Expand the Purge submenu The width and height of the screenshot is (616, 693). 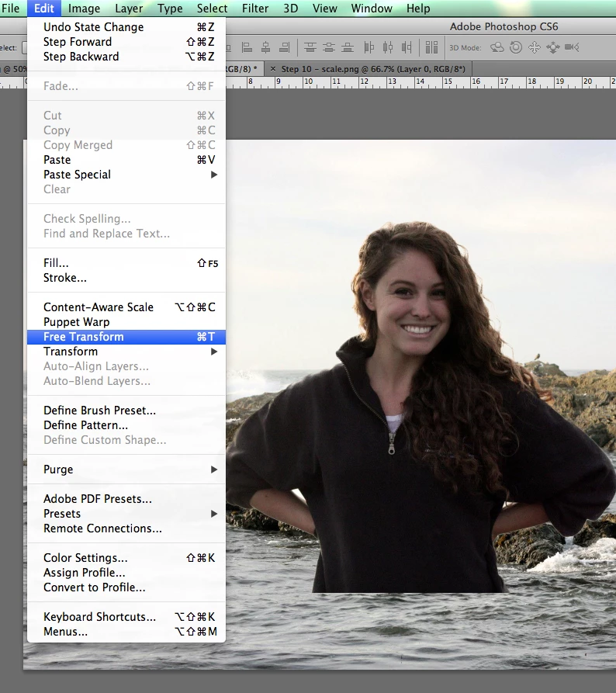(126, 470)
